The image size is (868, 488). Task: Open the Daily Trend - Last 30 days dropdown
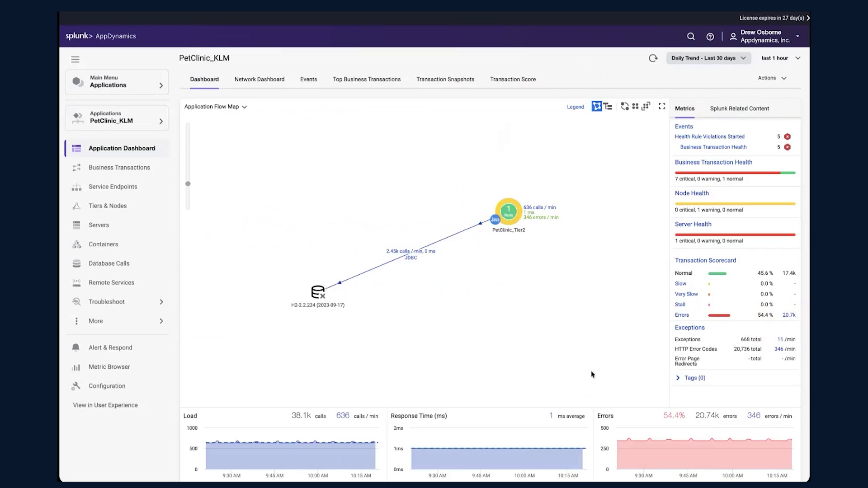coord(708,58)
